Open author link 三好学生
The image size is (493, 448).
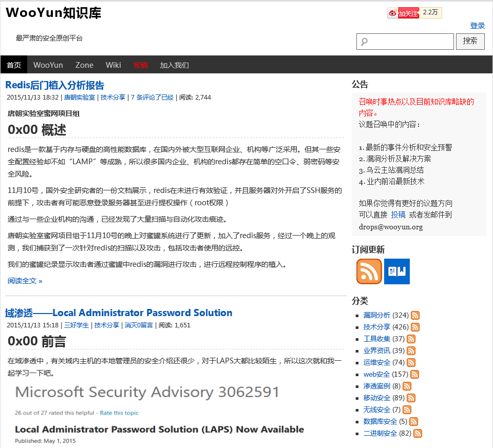(77, 325)
